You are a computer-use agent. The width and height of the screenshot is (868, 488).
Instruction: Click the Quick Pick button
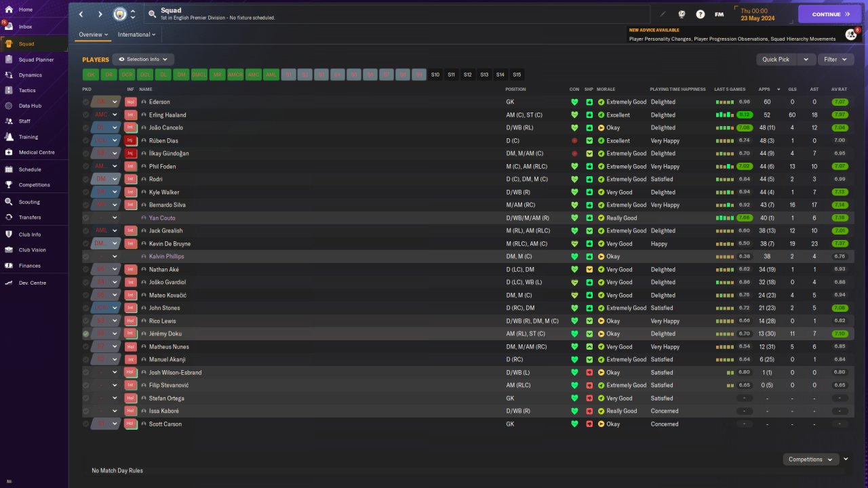tap(776, 60)
